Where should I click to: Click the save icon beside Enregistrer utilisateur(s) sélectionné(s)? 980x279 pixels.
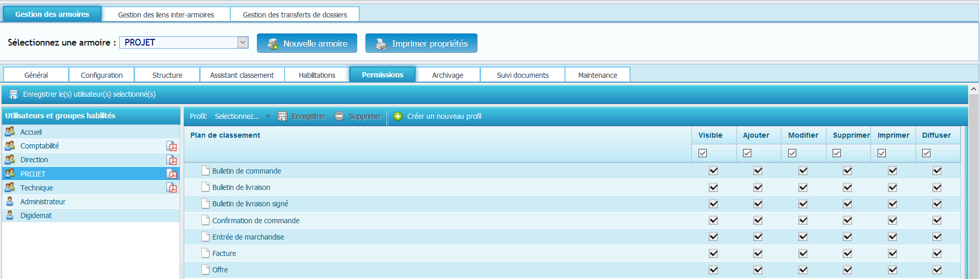click(x=14, y=94)
